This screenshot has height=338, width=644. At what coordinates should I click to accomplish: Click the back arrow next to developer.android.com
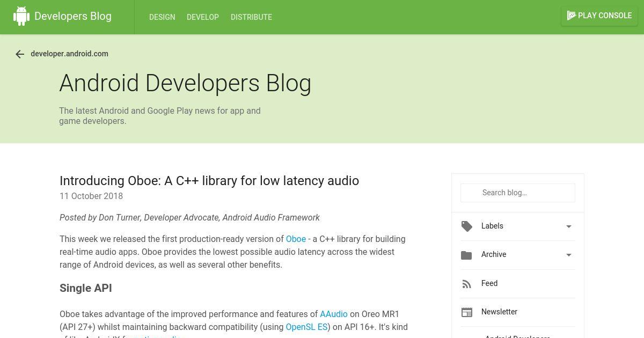pyautogui.click(x=20, y=54)
